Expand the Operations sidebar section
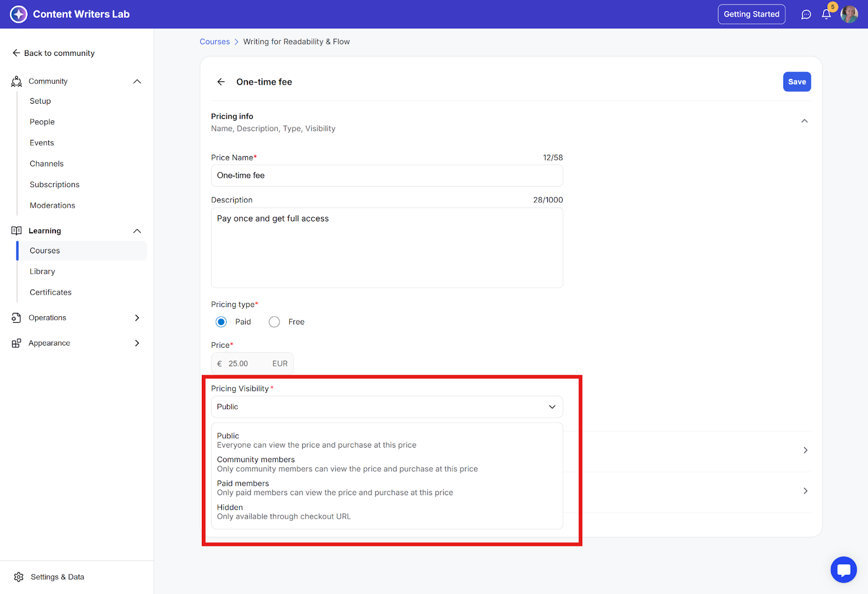 tap(137, 318)
